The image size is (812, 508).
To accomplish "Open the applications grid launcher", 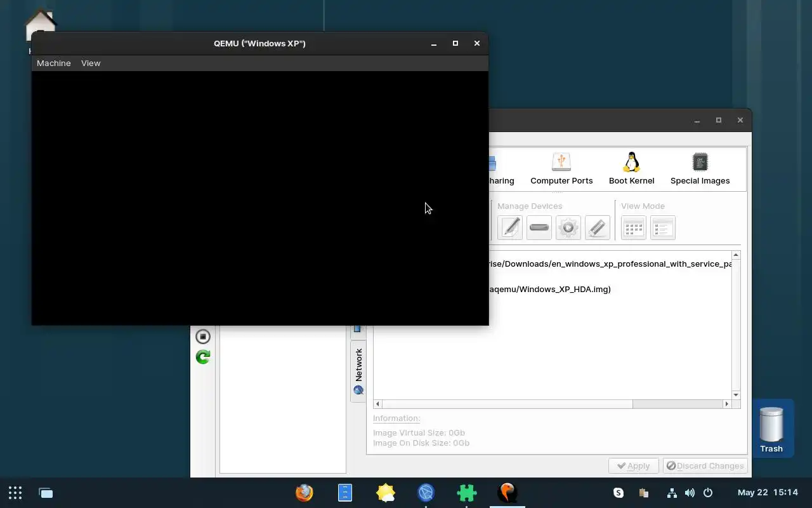I will click(x=15, y=493).
